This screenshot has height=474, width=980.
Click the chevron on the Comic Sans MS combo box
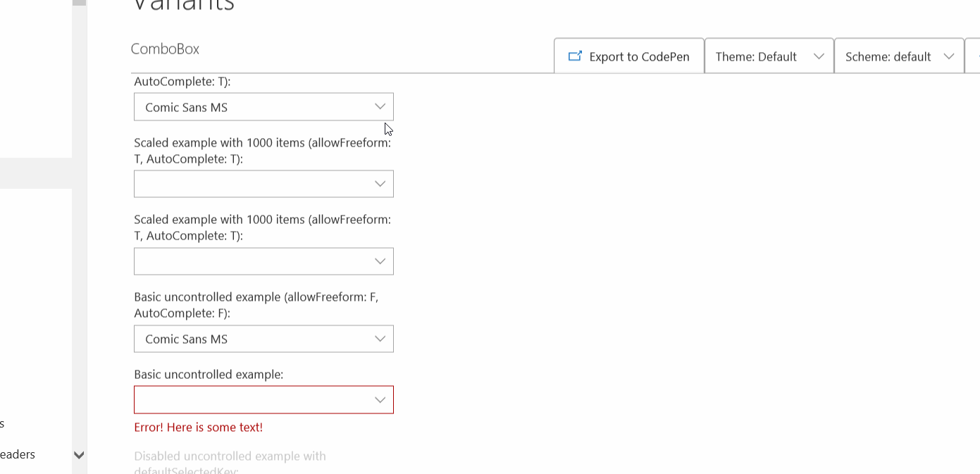pyautogui.click(x=380, y=106)
